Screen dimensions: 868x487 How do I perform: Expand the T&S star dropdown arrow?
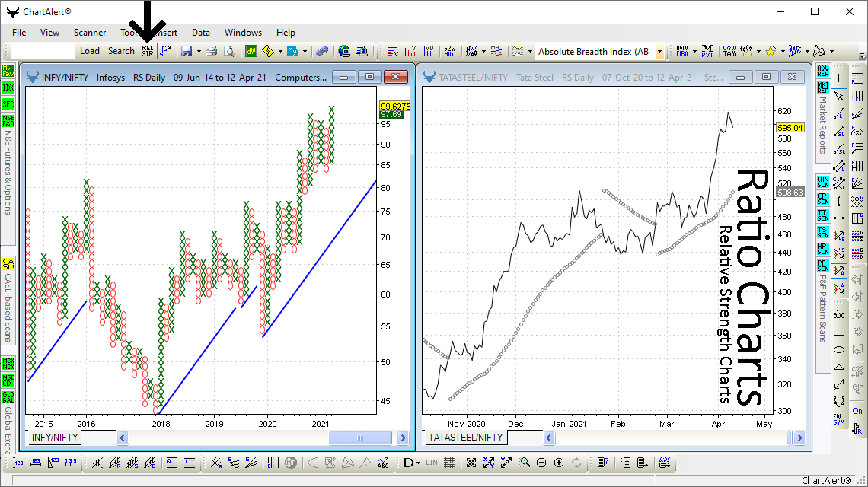coord(783,52)
